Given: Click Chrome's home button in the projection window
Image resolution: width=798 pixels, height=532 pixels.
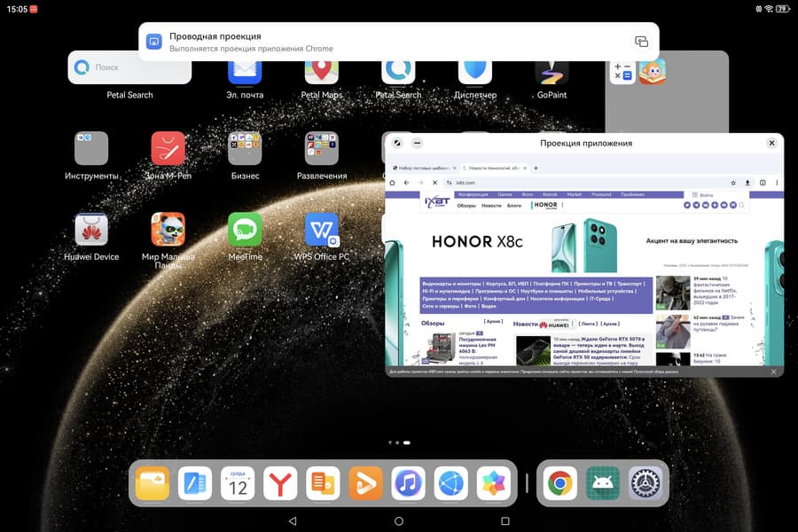Looking at the screenshot, I should pos(393,183).
